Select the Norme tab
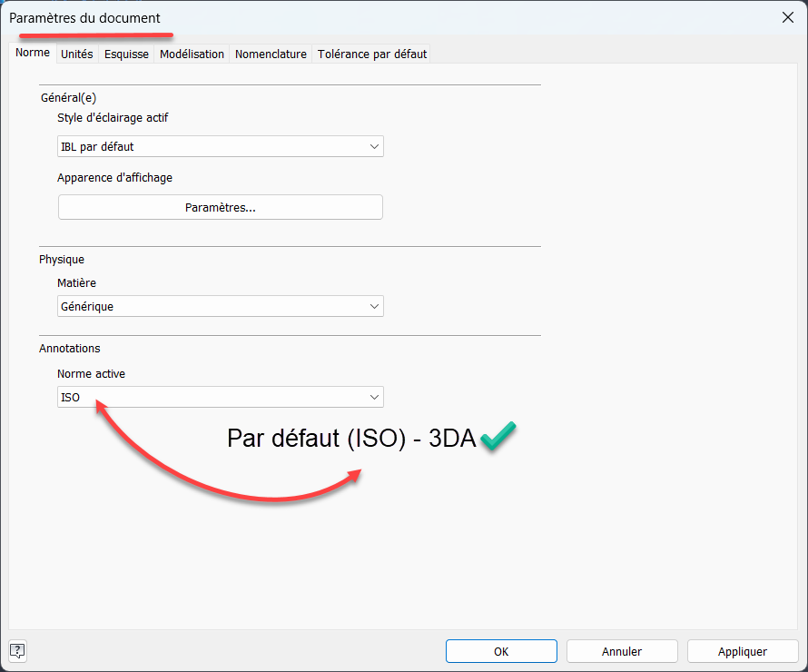 coord(33,53)
